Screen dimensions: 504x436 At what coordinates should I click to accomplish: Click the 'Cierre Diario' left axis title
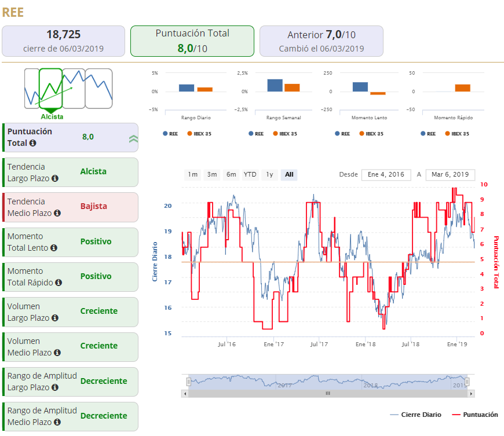click(155, 262)
